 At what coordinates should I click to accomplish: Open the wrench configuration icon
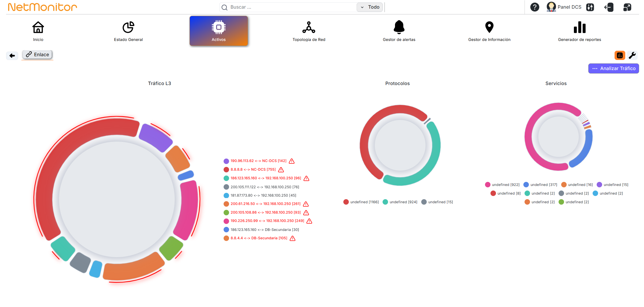click(632, 55)
